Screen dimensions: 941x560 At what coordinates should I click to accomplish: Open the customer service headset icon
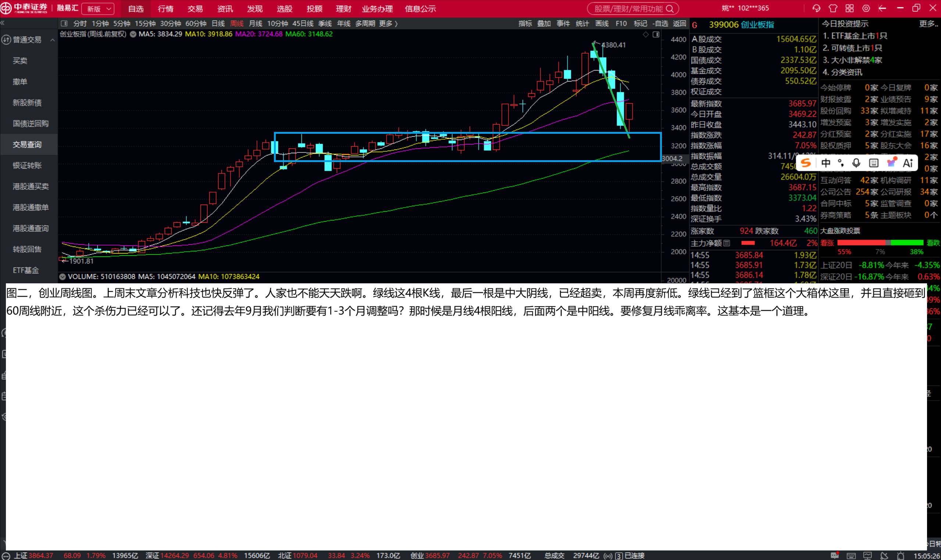[816, 8]
